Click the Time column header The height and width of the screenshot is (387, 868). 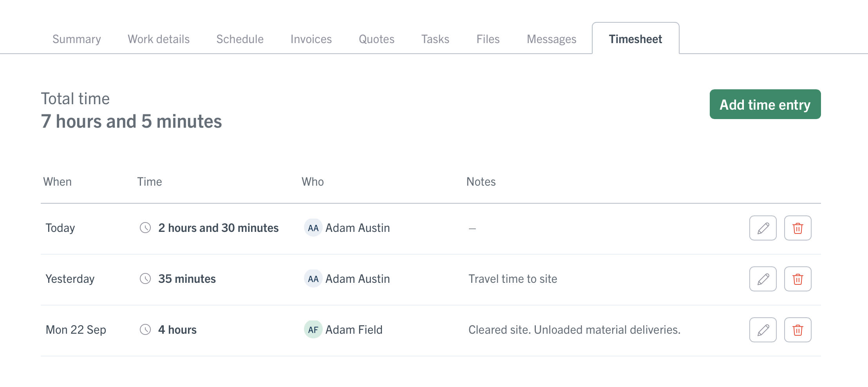pyautogui.click(x=150, y=182)
